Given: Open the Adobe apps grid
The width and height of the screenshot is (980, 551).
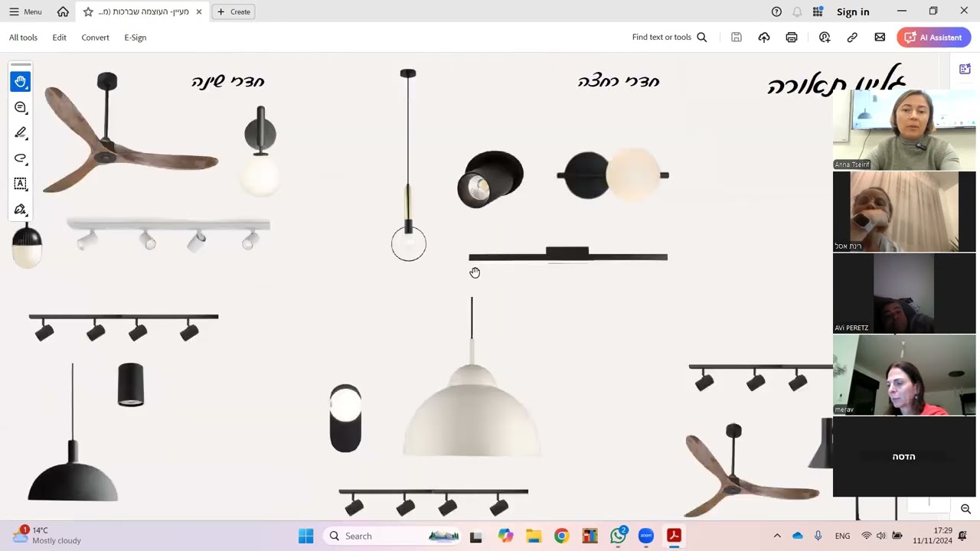Looking at the screenshot, I should click(x=818, y=11).
